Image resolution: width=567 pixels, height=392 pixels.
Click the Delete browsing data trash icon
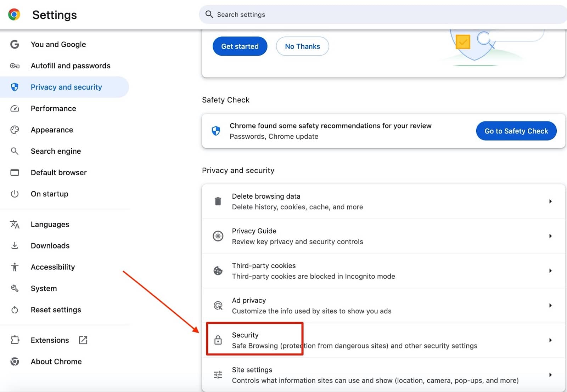coord(218,201)
